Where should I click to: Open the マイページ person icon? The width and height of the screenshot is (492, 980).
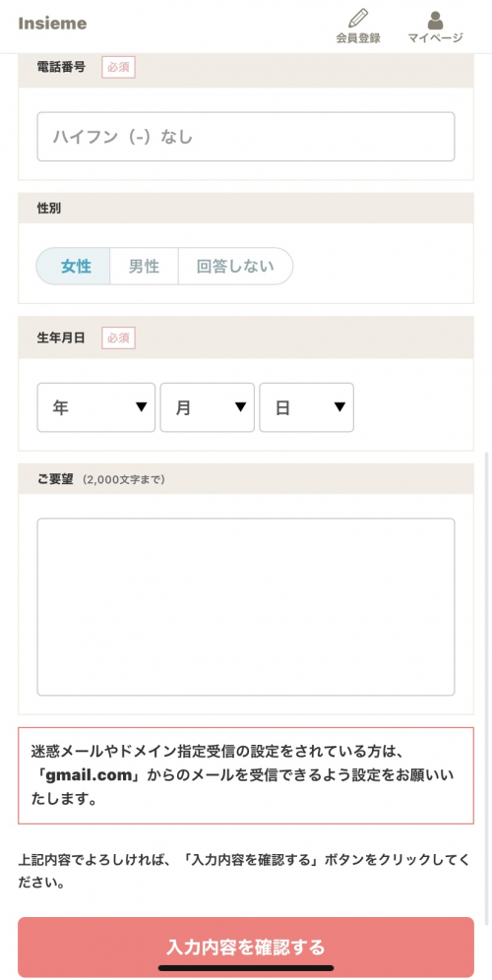point(436,20)
